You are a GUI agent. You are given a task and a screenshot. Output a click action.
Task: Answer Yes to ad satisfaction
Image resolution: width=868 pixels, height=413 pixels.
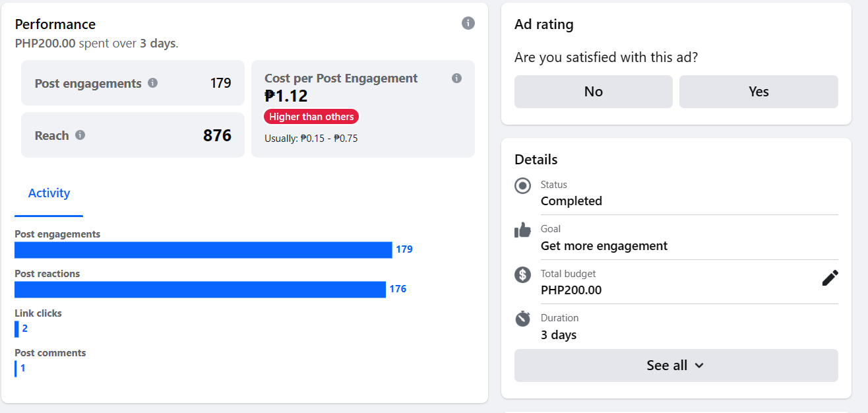[759, 92]
